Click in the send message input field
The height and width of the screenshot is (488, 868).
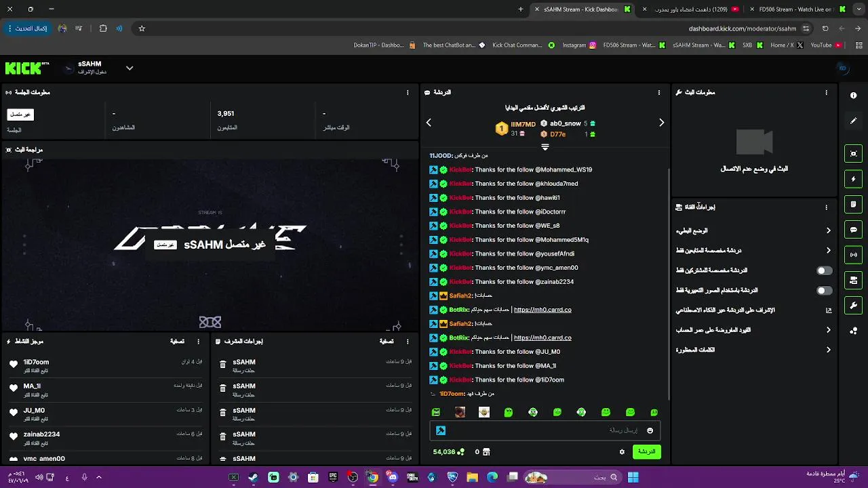point(545,430)
